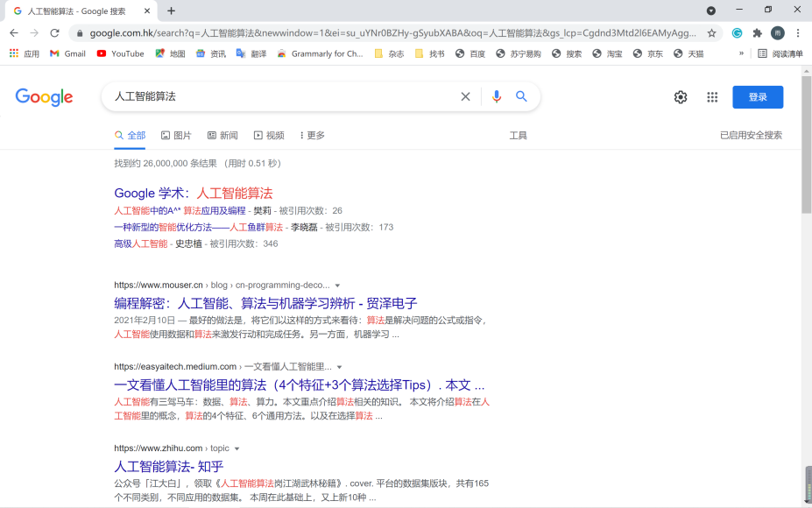Expand the mouser.cn result options arrow

coord(337,286)
